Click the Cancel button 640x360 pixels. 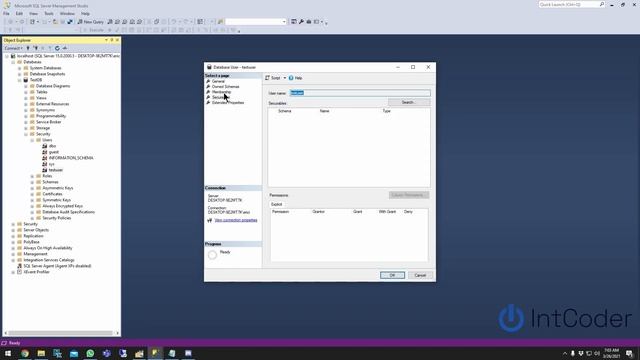pyautogui.click(x=420, y=275)
